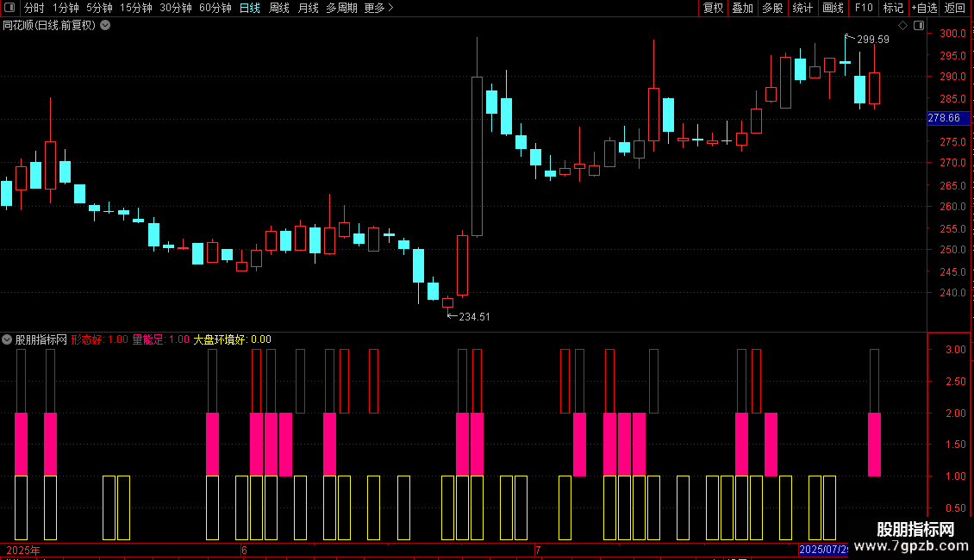Click the 2025/07 date label on timeline

(823, 550)
